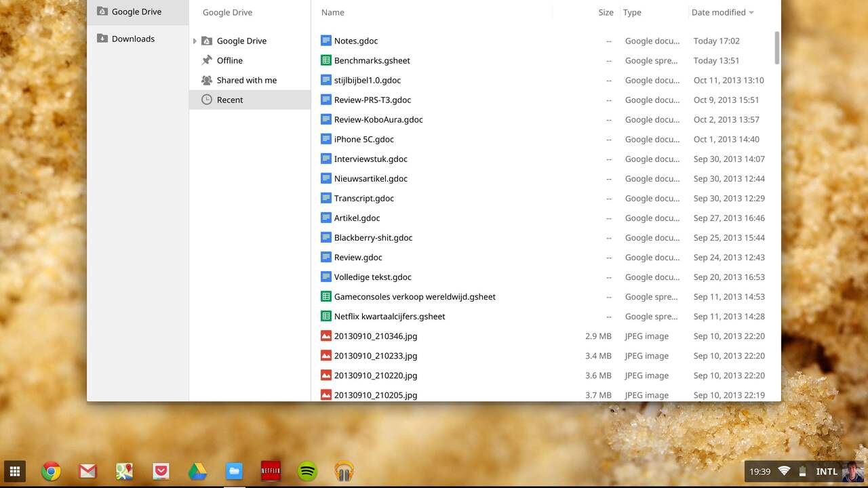Image resolution: width=868 pixels, height=488 pixels.
Task: Launch Netflix from the shelf
Action: (x=271, y=471)
